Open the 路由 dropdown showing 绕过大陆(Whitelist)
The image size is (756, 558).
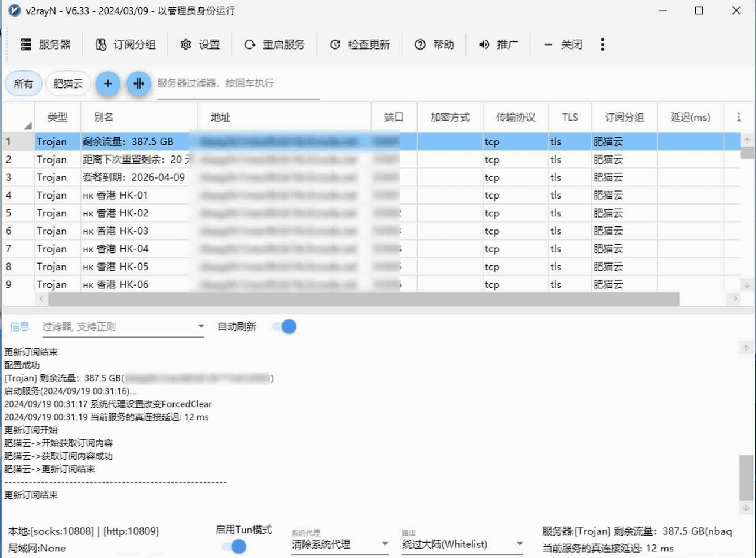tap(462, 544)
